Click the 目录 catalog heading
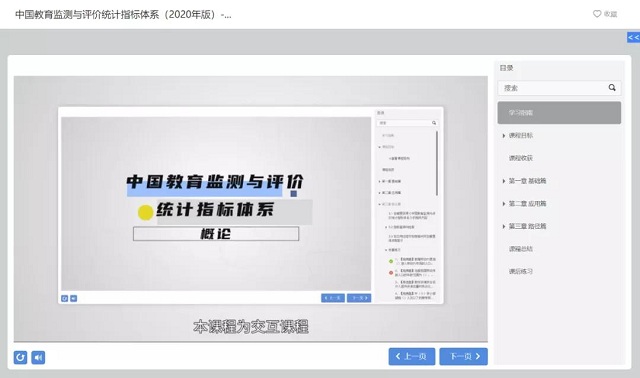640x378 pixels. click(507, 68)
